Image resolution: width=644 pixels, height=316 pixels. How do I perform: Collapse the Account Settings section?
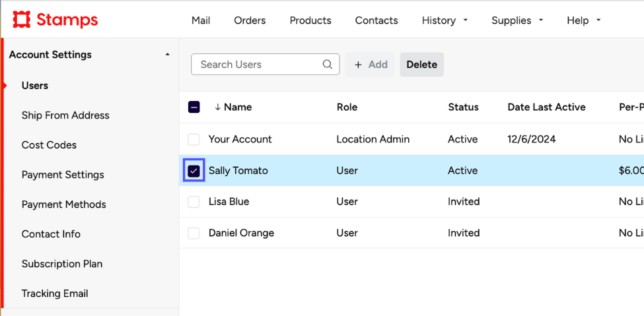point(167,55)
